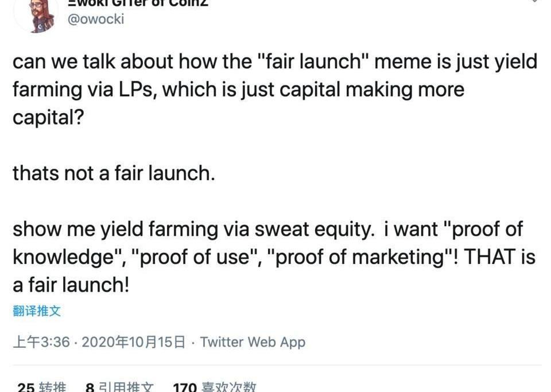Click the 引用推文 quote tweets label
551x392 pixels.
point(126,387)
